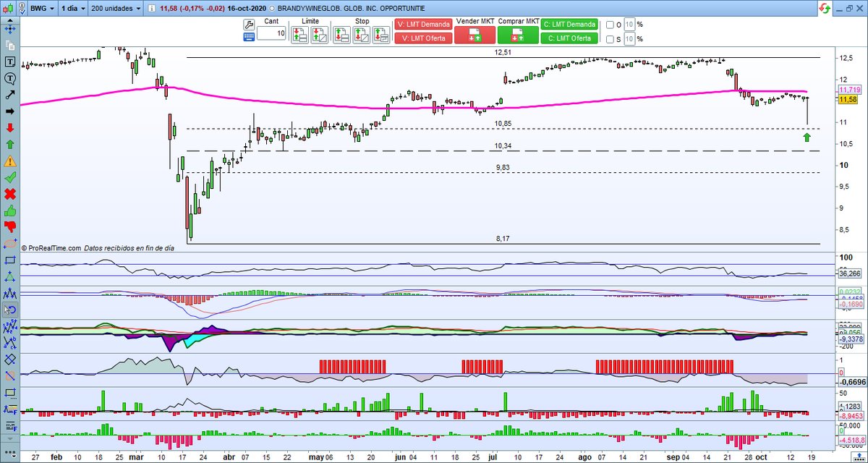Click first Límite order button

(x=301, y=34)
